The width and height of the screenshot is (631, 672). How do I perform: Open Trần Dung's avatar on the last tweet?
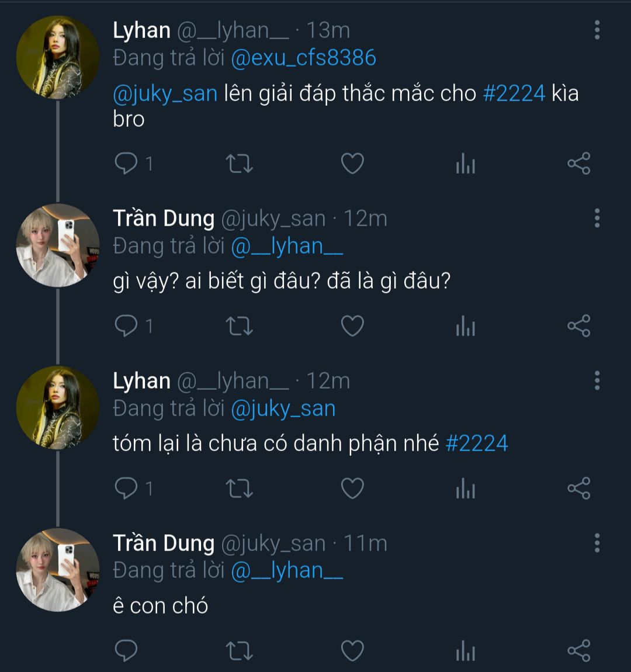(57, 570)
